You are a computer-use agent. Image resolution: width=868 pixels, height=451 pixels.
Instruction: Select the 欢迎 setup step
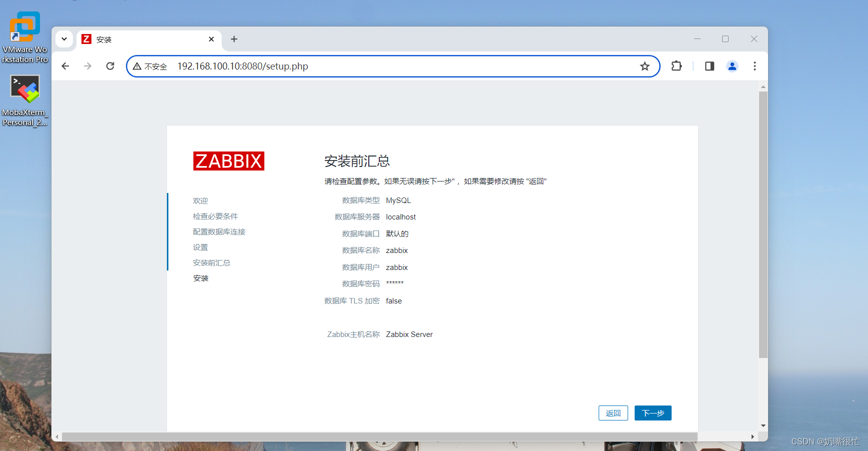(x=200, y=200)
